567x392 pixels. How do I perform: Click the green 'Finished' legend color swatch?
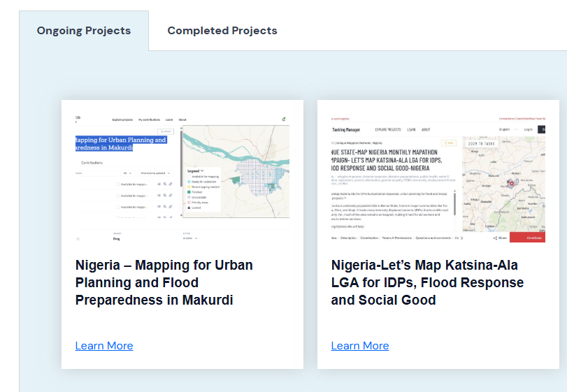click(187, 192)
